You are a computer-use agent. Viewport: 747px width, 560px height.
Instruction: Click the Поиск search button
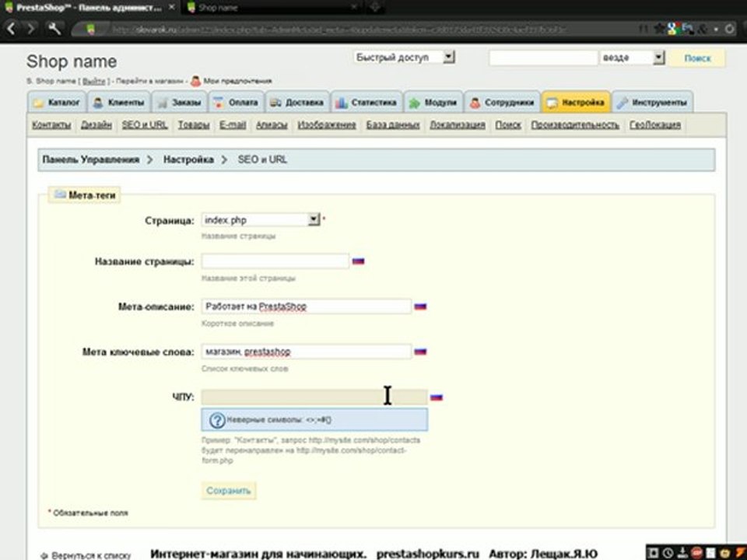pos(697,58)
